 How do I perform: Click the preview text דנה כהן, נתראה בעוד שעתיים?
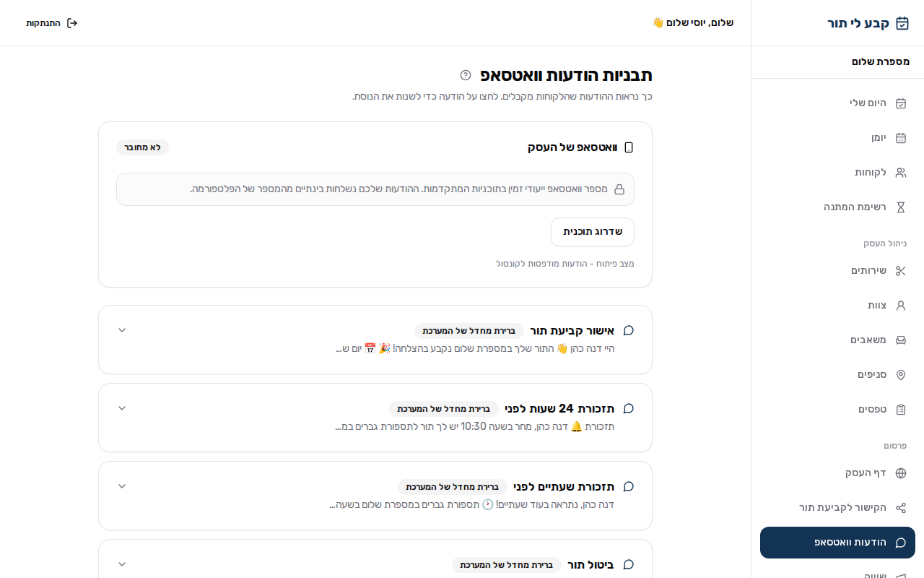pos(472,505)
